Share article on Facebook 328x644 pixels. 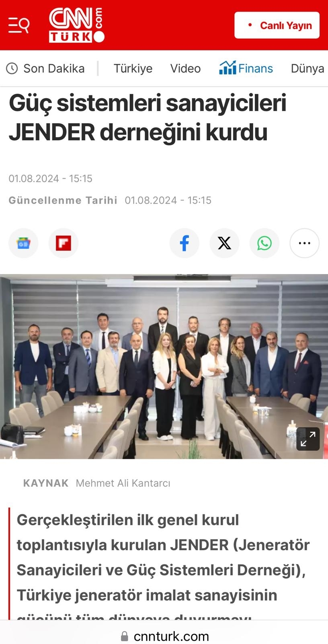click(184, 243)
